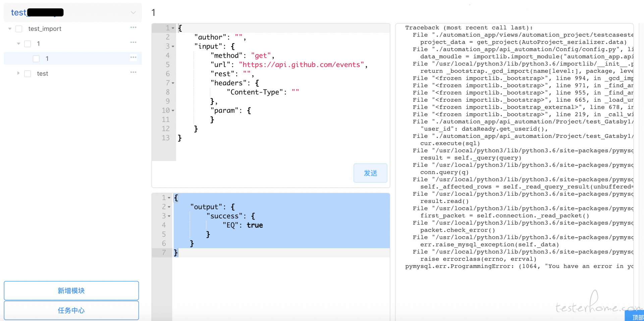Fold input block at line 3

(x=173, y=47)
